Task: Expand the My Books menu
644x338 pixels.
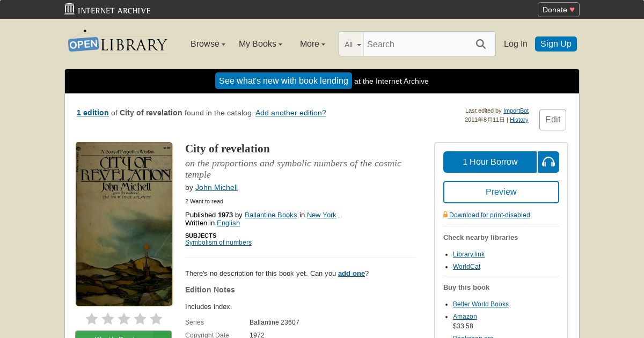Action: [x=260, y=44]
